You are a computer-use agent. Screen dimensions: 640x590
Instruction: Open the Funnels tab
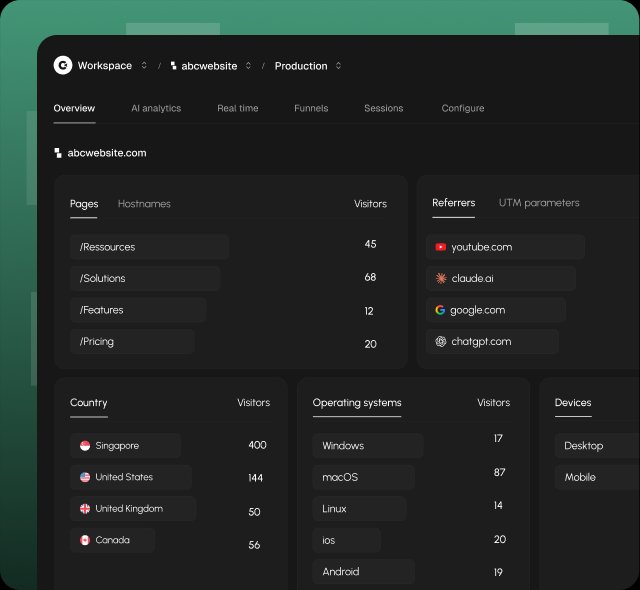[311, 108]
